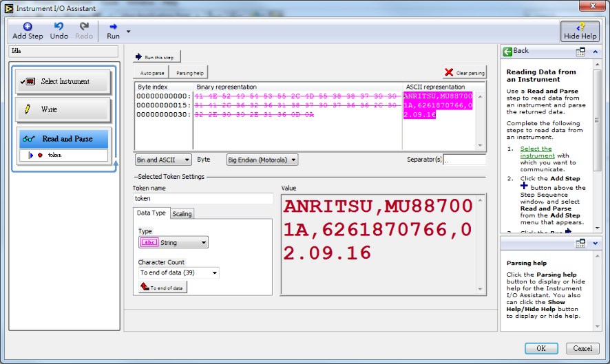
Task: Click the Undo toolbar icon
Action: click(59, 26)
